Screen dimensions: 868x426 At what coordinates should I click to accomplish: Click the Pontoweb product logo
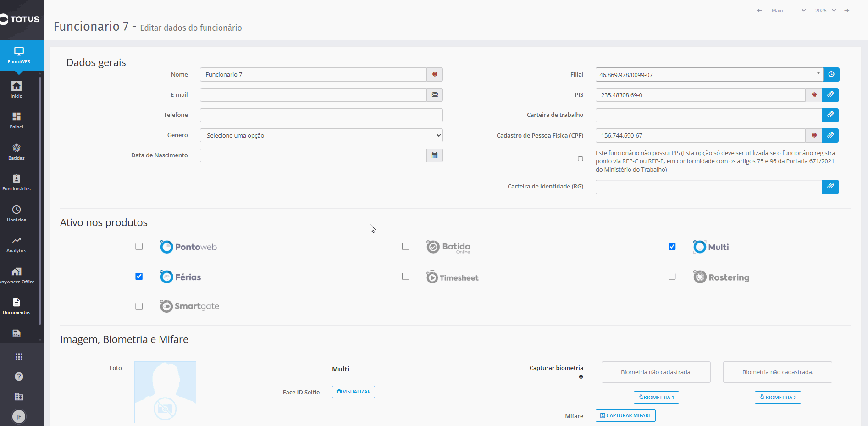(188, 247)
